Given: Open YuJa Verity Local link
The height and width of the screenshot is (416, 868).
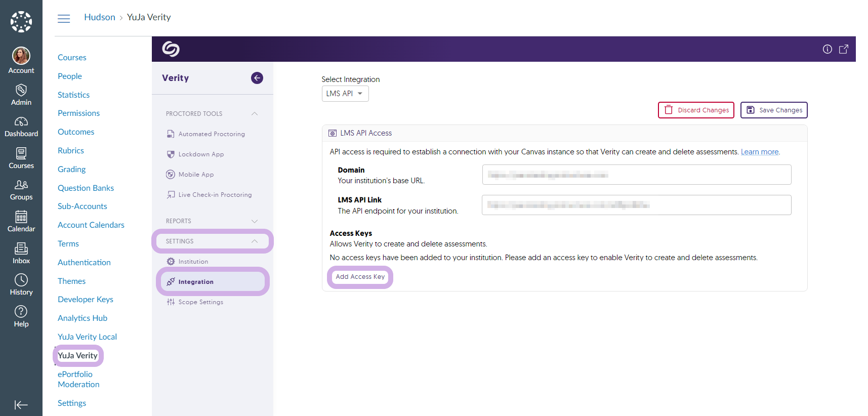Looking at the screenshot, I should tap(87, 337).
